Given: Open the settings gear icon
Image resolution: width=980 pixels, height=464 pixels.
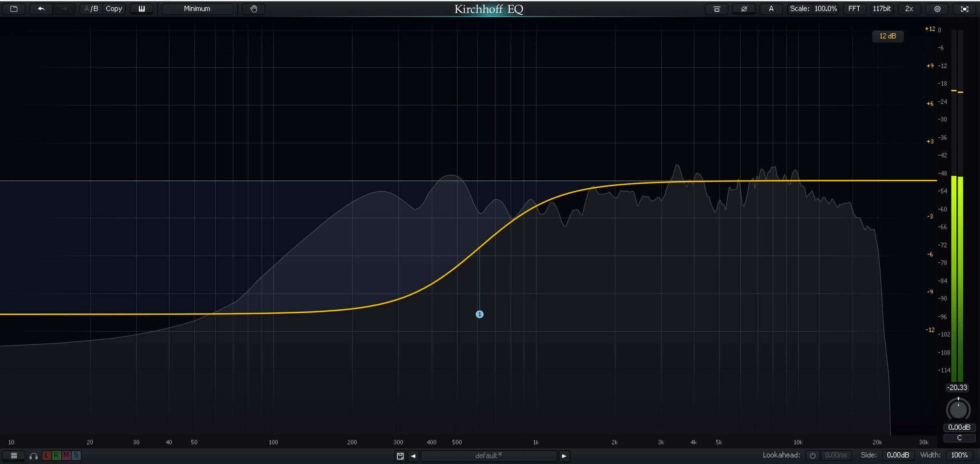Looking at the screenshot, I should coord(937,9).
